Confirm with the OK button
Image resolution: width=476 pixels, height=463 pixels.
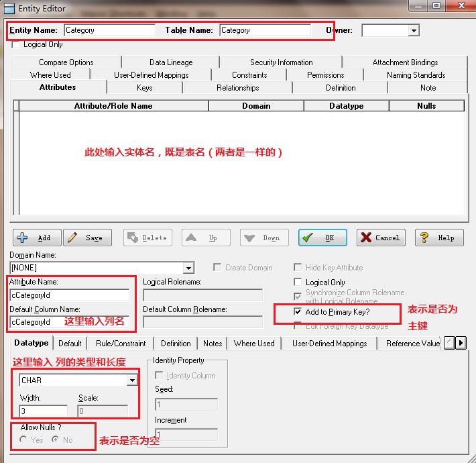[x=322, y=238]
